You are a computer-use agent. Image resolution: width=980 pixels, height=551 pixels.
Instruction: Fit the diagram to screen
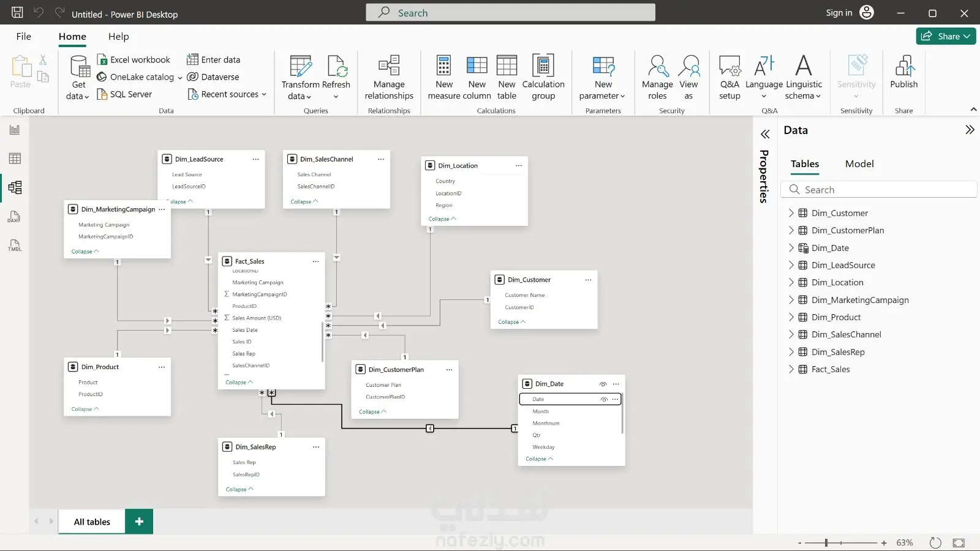[x=959, y=542]
